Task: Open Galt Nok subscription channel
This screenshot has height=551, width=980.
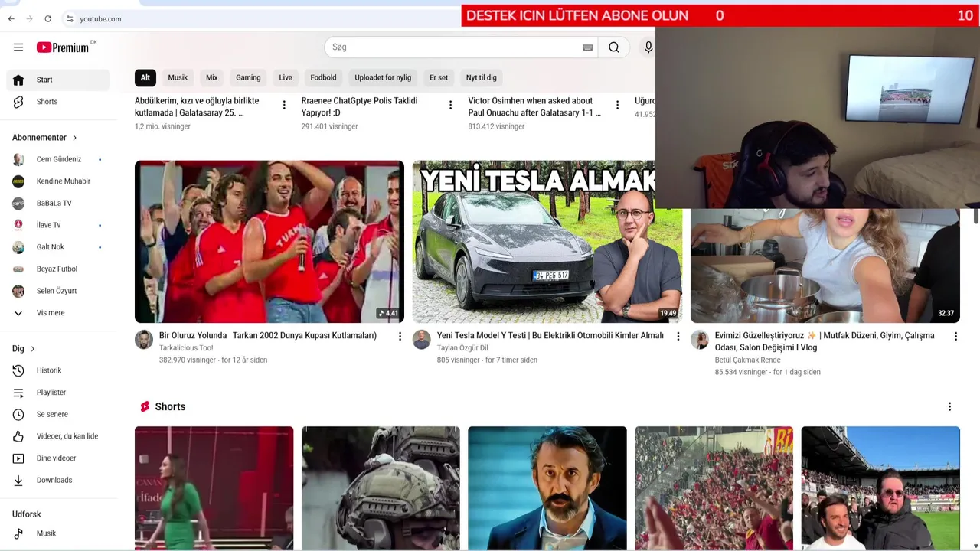Action: coord(58,247)
